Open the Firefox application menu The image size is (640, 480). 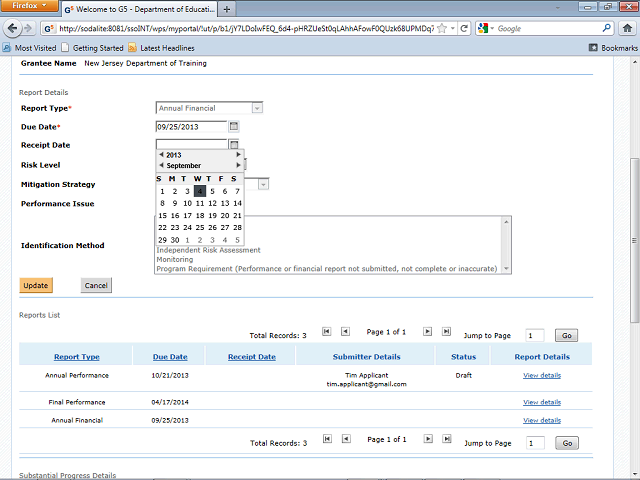[x=30, y=7]
